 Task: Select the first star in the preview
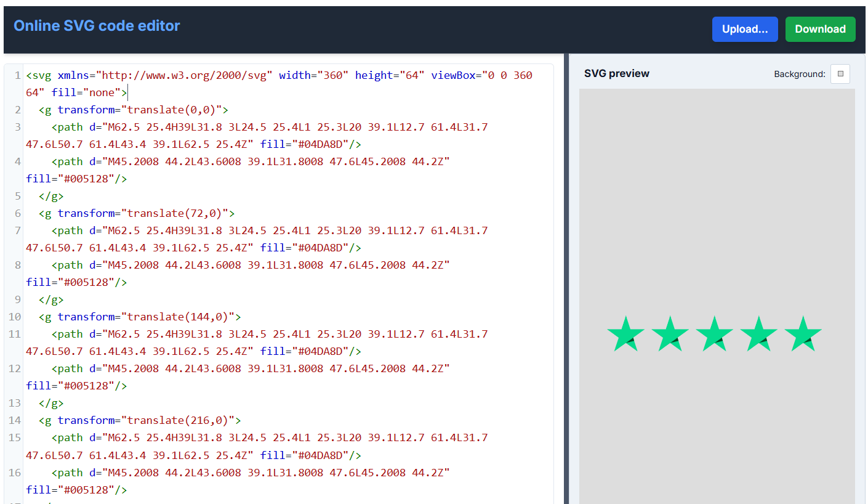pyautogui.click(x=625, y=335)
